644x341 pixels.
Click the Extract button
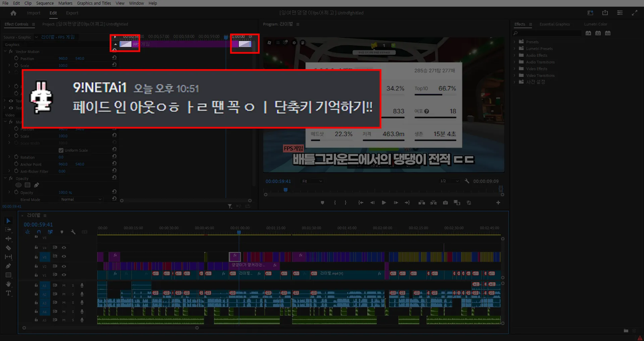[x=433, y=203]
